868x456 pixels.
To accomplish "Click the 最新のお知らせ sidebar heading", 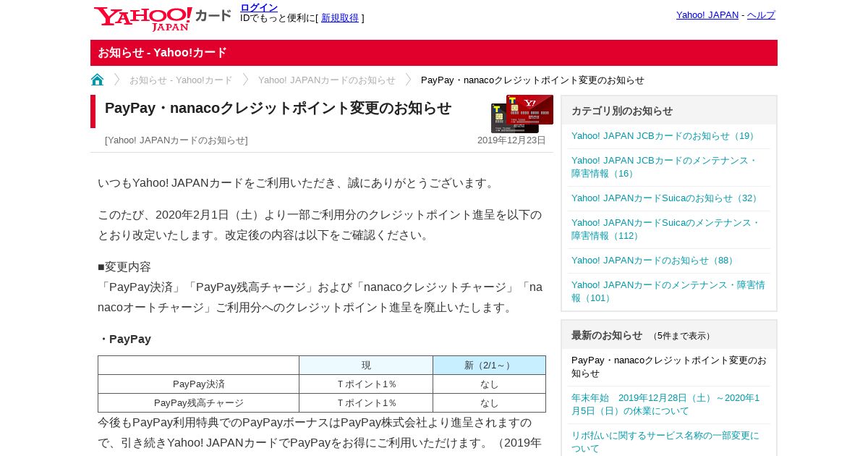I will pos(607,335).
